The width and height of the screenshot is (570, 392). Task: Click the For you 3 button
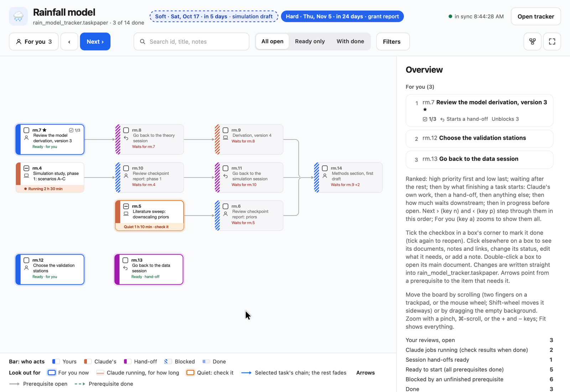(x=34, y=42)
